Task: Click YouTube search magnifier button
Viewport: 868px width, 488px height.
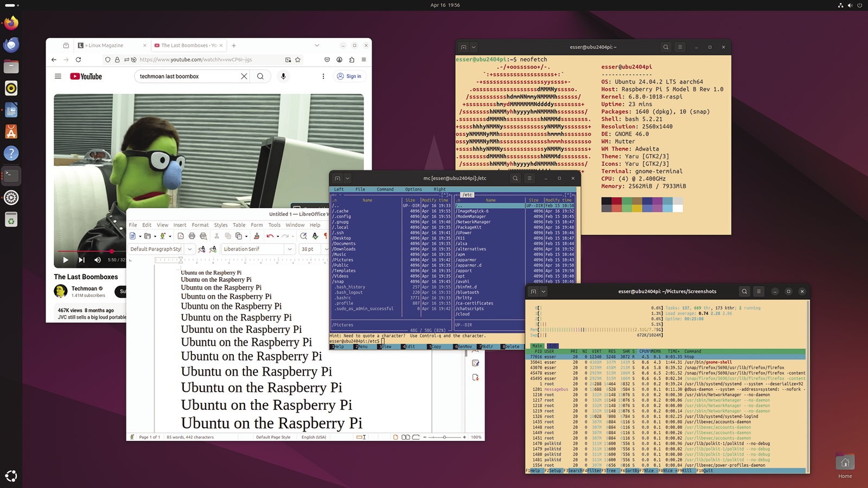Action: pos(260,76)
